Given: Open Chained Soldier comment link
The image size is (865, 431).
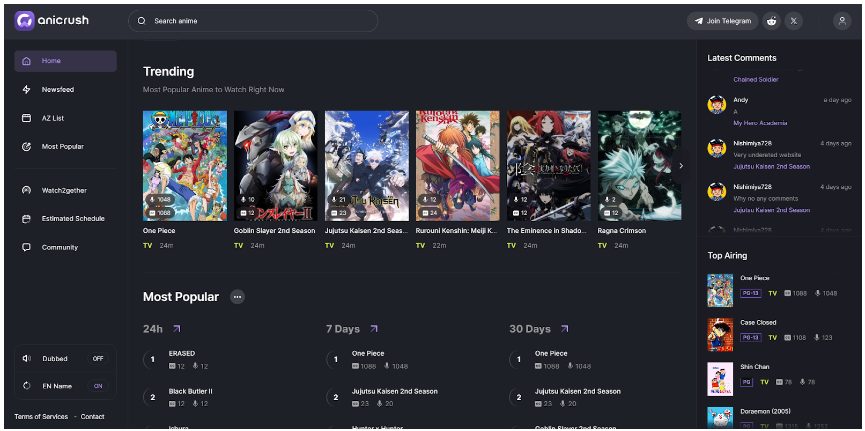Looking at the screenshot, I should tap(756, 79).
